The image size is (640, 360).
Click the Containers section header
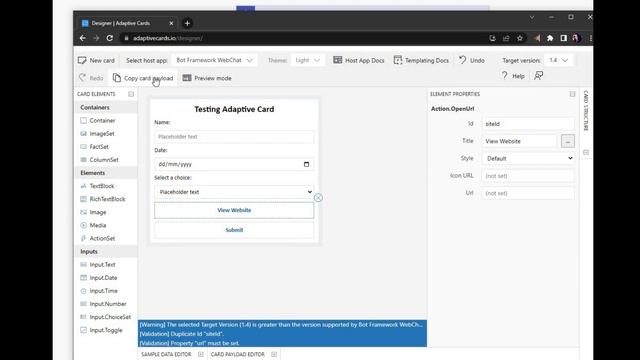(106, 107)
